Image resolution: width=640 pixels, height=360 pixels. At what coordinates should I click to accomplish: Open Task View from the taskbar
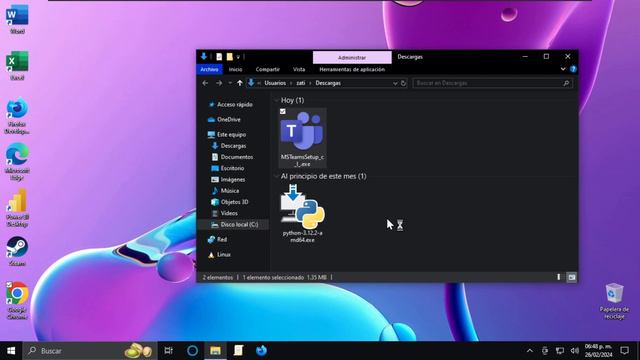168,351
